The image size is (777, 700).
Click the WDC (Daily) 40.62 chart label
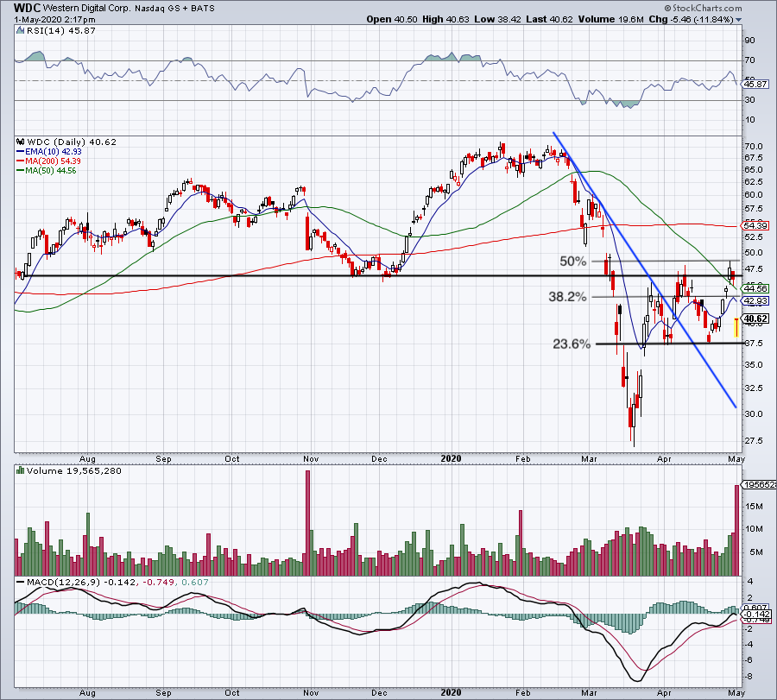pos(72,142)
